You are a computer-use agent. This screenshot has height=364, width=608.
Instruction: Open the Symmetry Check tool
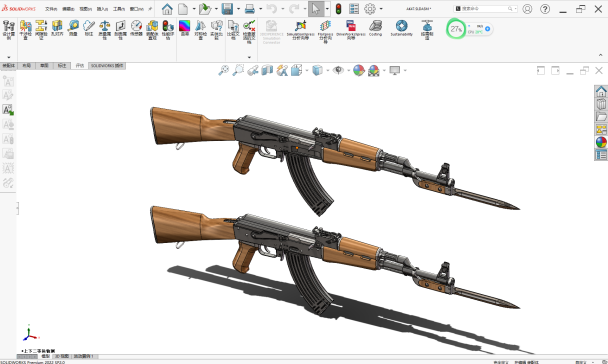click(200, 30)
